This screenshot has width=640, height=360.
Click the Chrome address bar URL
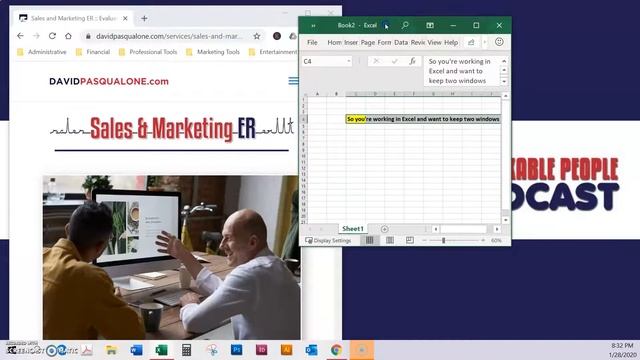[x=169, y=36]
